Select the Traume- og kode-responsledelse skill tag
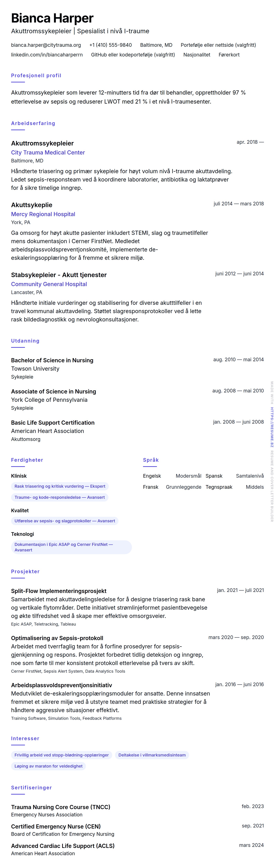Viewport: 275px width, 868px height. click(x=59, y=497)
